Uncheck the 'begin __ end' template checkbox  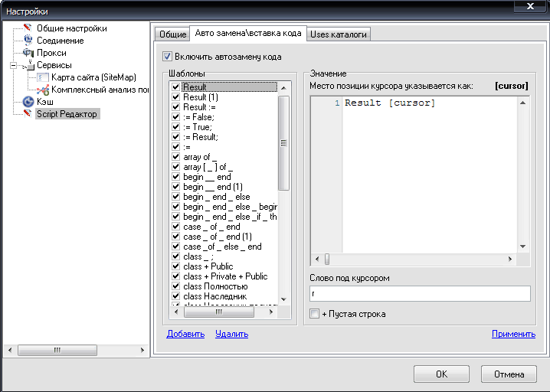click(x=176, y=177)
